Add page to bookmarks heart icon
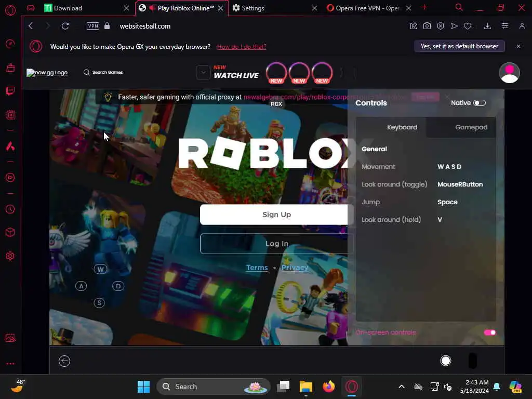Viewport: 532px width, 399px height. click(x=468, y=26)
